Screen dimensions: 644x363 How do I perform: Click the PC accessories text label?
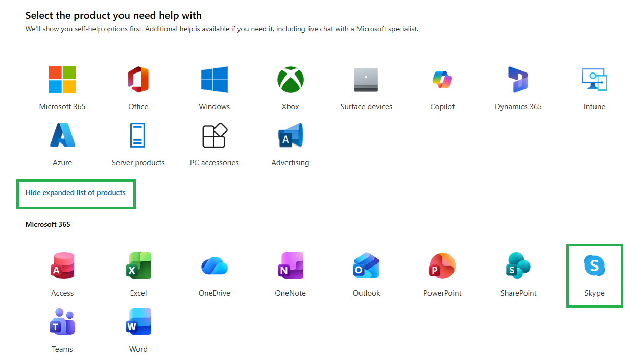click(214, 163)
